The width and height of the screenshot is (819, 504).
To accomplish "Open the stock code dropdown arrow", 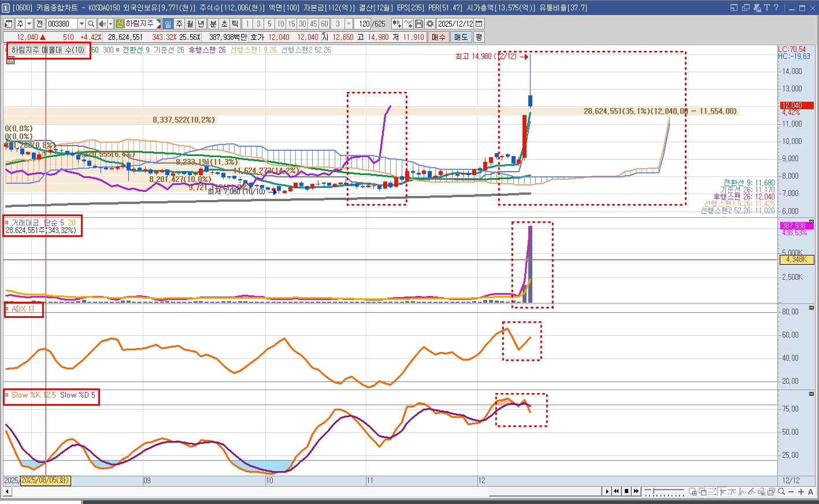I will click(82, 24).
